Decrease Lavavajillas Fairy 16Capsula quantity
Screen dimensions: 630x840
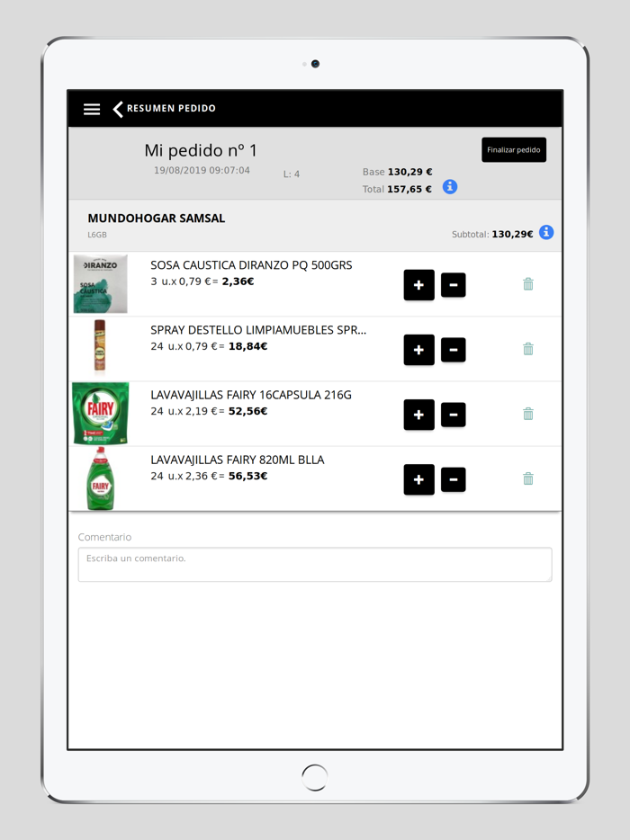pyautogui.click(x=453, y=415)
